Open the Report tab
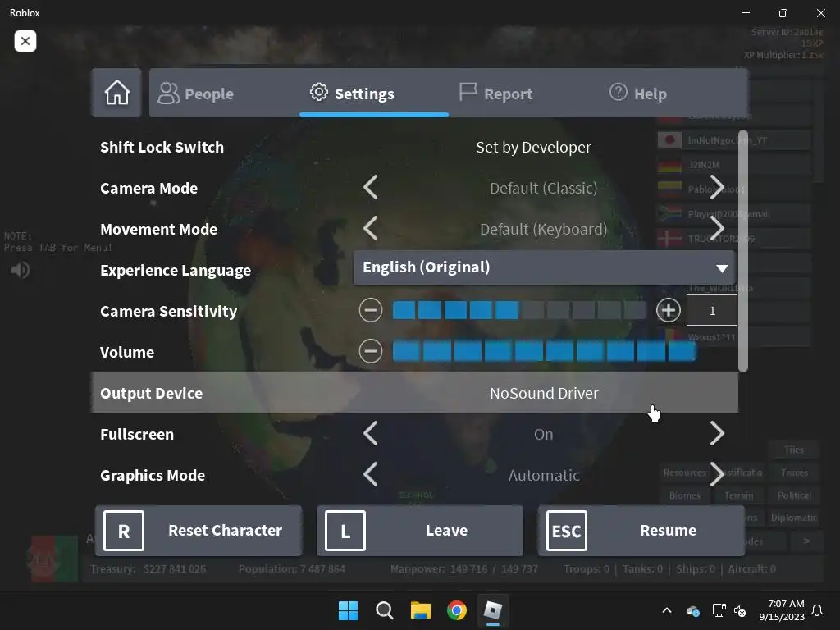Viewport: 840px width, 630px height. click(496, 94)
